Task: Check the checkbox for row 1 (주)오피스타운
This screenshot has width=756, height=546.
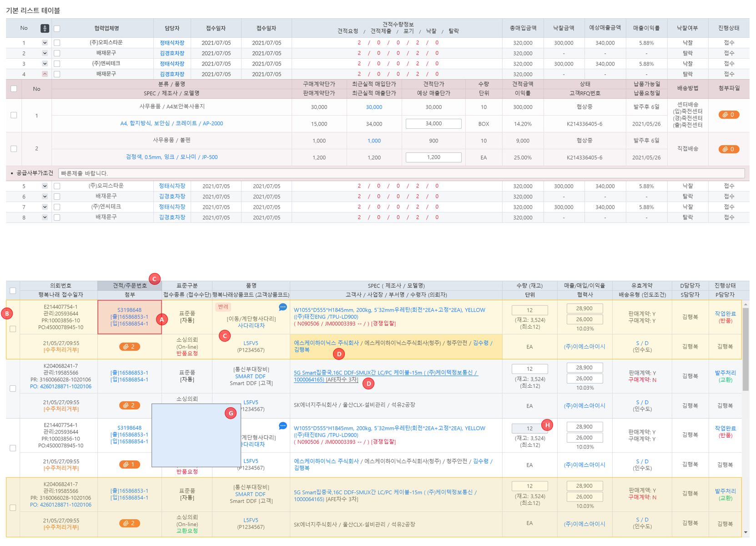Action: 57,43
